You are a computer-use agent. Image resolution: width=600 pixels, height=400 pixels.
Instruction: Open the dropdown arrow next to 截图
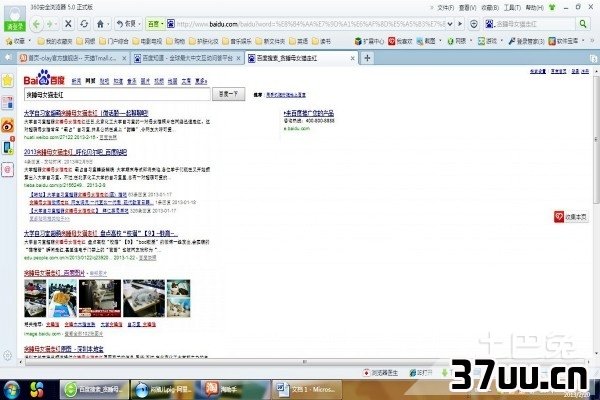pyautogui.click(x=440, y=41)
